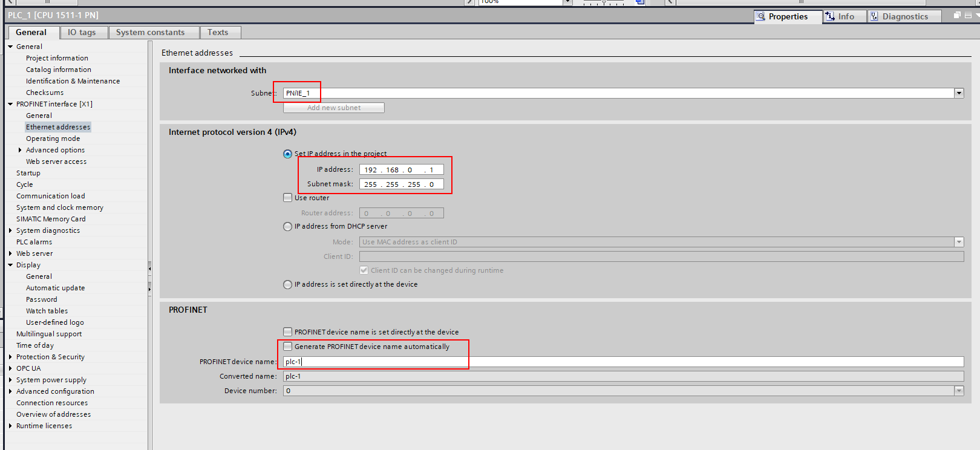The height and width of the screenshot is (450, 980).
Task: Select Startup tree item
Action: coord(28,173)
